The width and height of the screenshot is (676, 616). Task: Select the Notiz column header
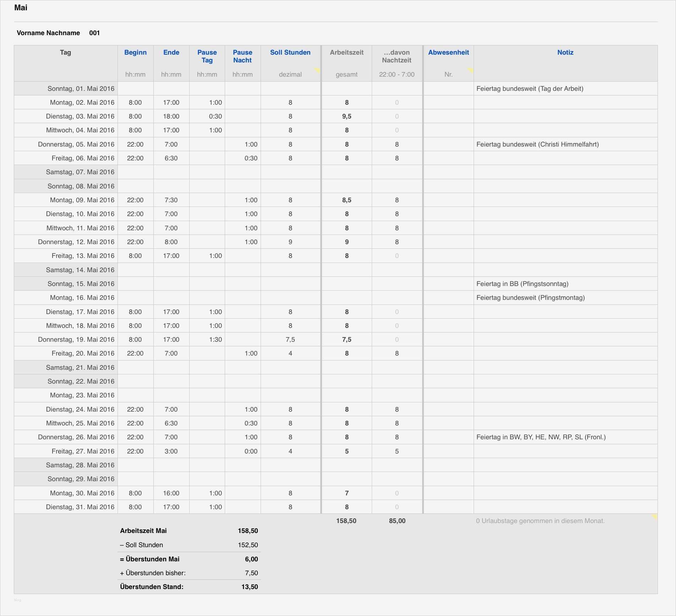pos(565,53)
